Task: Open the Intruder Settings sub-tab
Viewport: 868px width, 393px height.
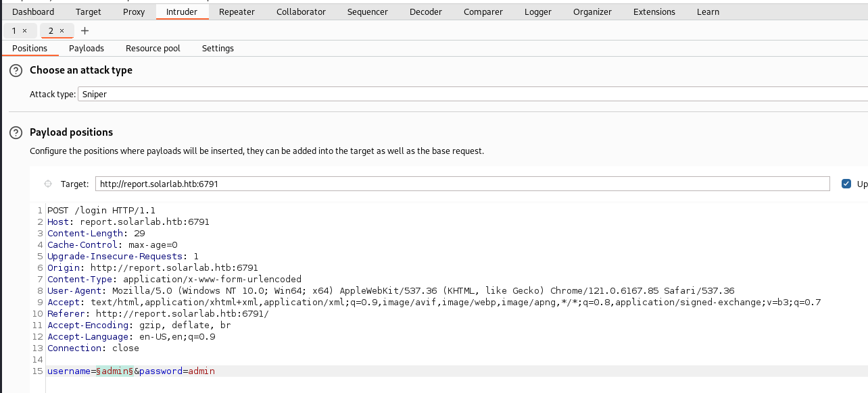Action: point(218,49)
